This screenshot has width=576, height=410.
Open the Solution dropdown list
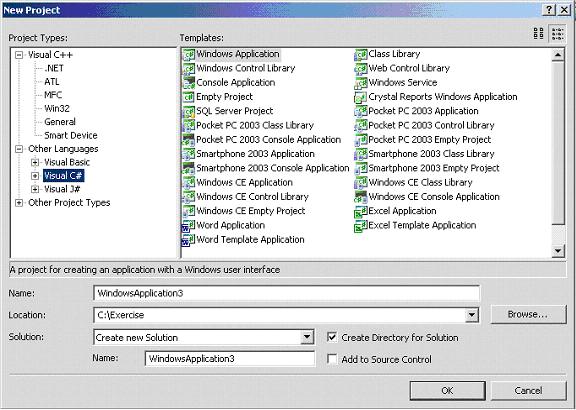coord(306,337)
